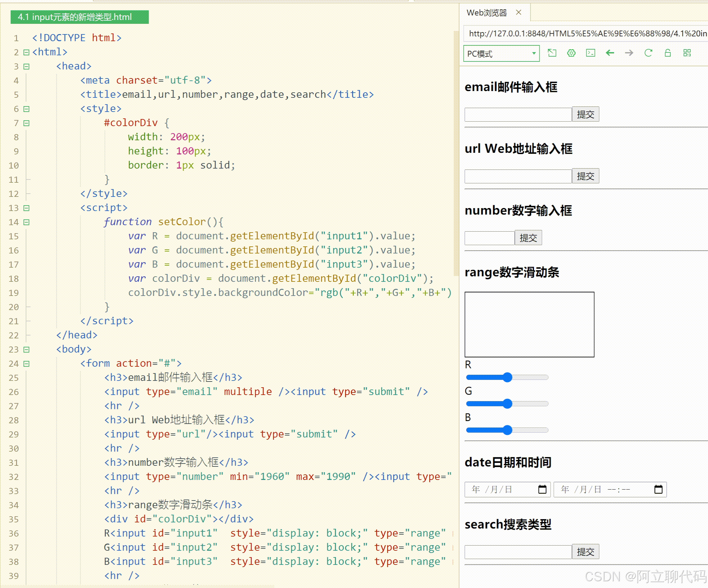
Task: Toggle the padlock lock icon
Action: pyautogui.click(x=667, y=53)
